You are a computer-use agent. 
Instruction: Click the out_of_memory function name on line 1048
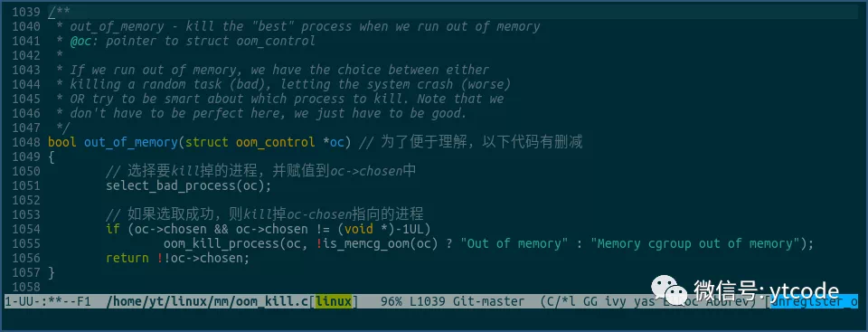131,142
